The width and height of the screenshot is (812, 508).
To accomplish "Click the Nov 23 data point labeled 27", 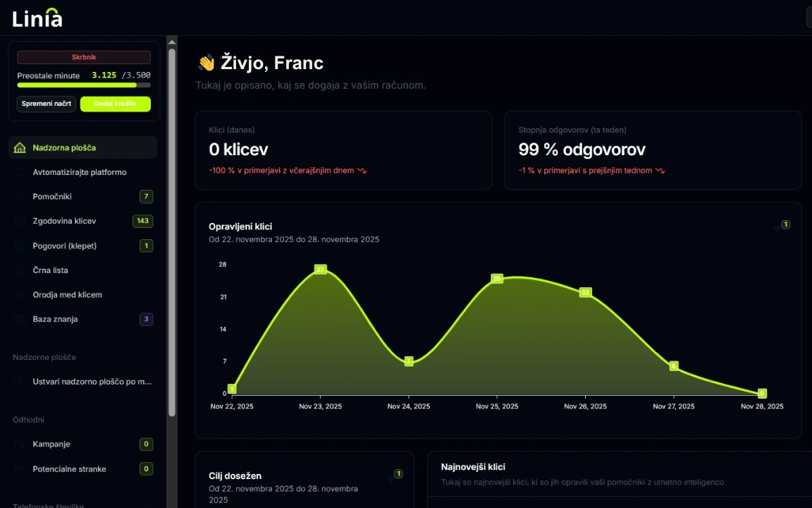I will (x=320, y=270).
